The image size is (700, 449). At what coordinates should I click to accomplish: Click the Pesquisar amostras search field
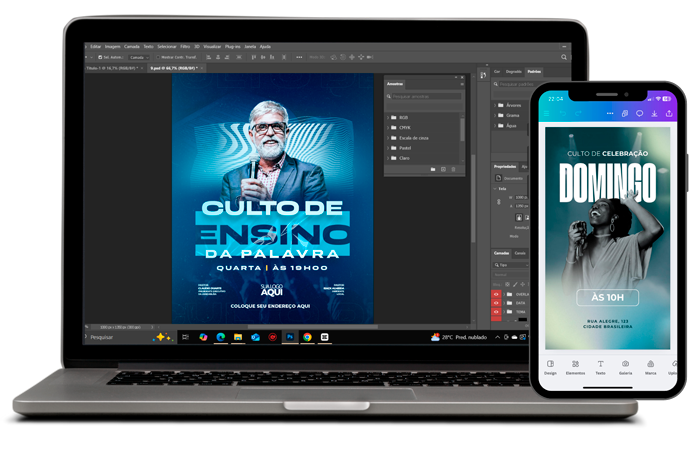(425, 96)
